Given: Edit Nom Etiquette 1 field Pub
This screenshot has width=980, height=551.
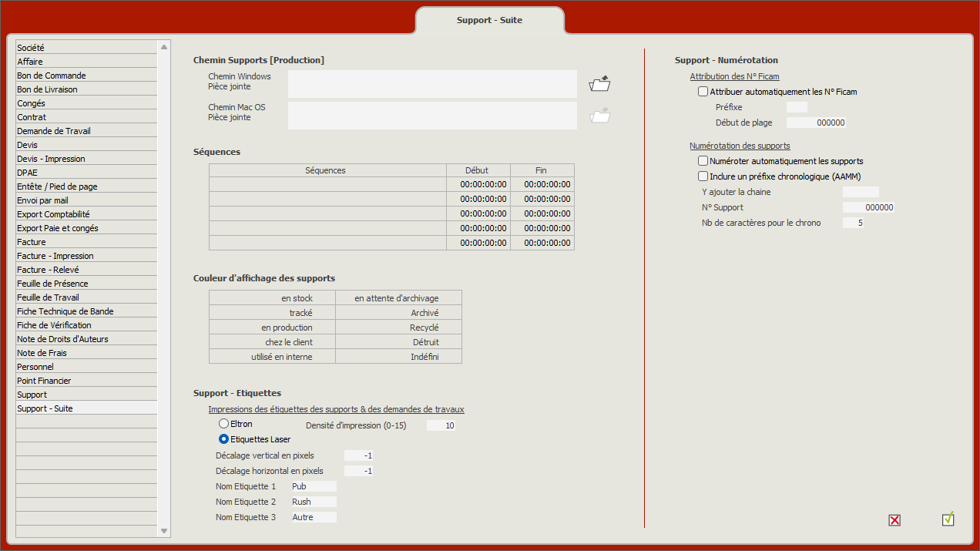Looking at the screenshot, I should 314,486.
